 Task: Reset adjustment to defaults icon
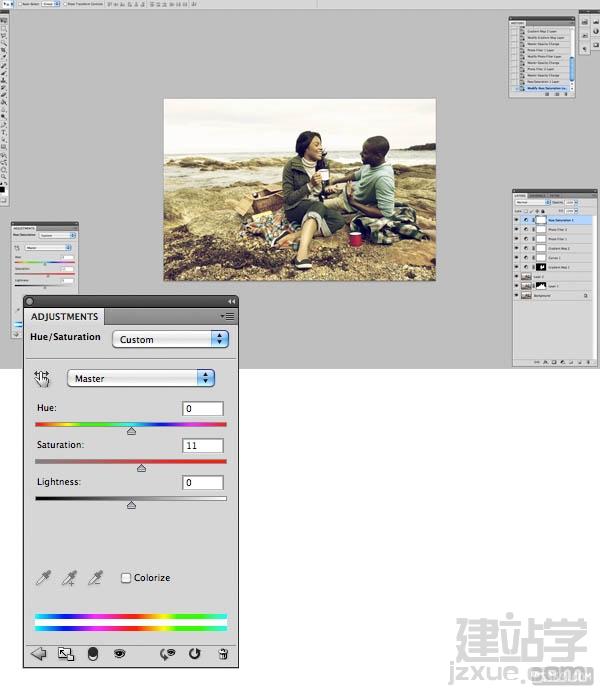tap(195, 653)
